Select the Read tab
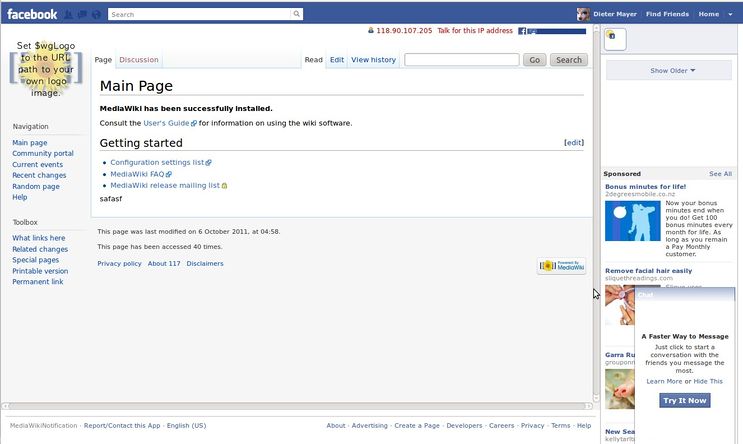The image size is (743, 444). pos(313,60)
